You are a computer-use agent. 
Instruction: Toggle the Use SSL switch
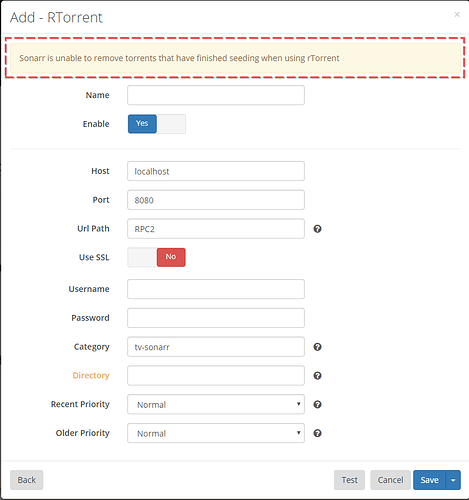(x=157, y=257)
